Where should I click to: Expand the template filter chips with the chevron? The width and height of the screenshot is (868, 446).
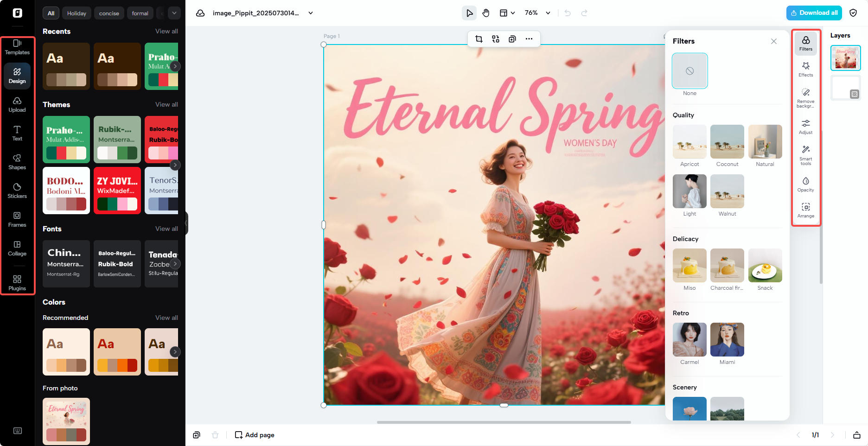point(174,13)
